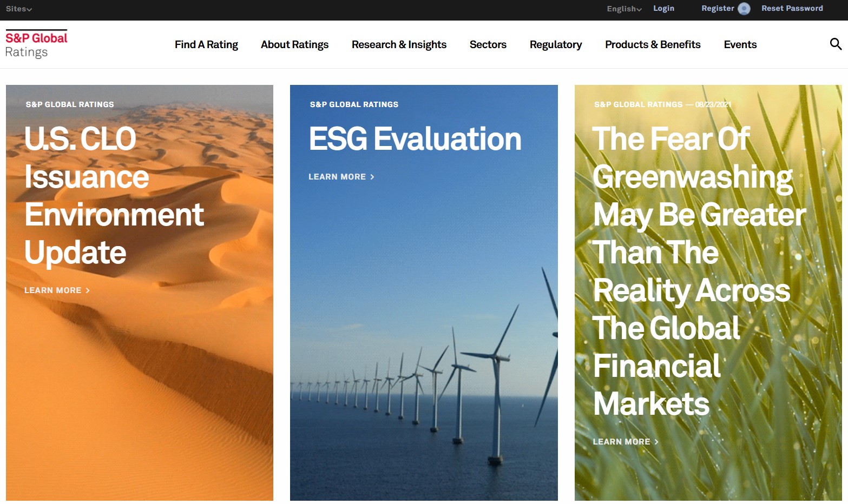Screen dimensions: 848x504
Task: Open the search magnifier icon
Action: (836, 44)
